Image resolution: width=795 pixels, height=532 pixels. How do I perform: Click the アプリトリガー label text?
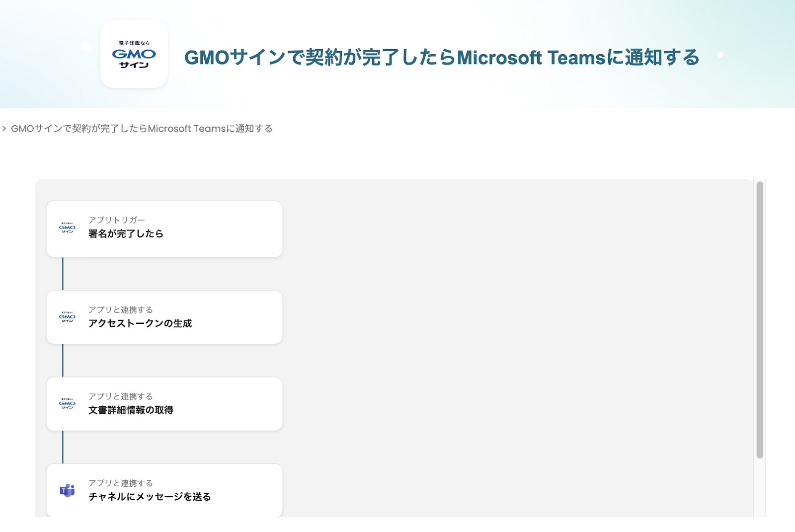117,220
